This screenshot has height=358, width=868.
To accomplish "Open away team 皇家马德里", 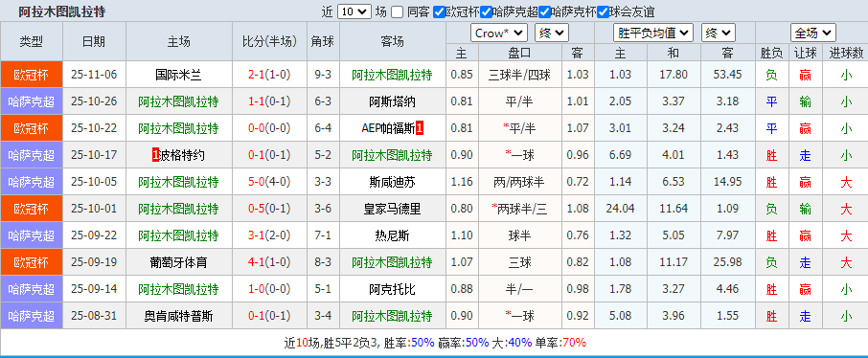I will [392, 210].
